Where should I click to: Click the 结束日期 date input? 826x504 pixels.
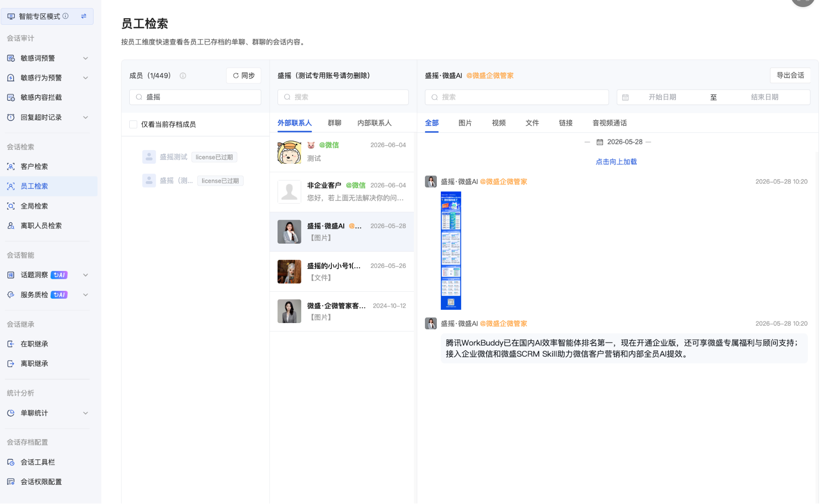point(765,97)
